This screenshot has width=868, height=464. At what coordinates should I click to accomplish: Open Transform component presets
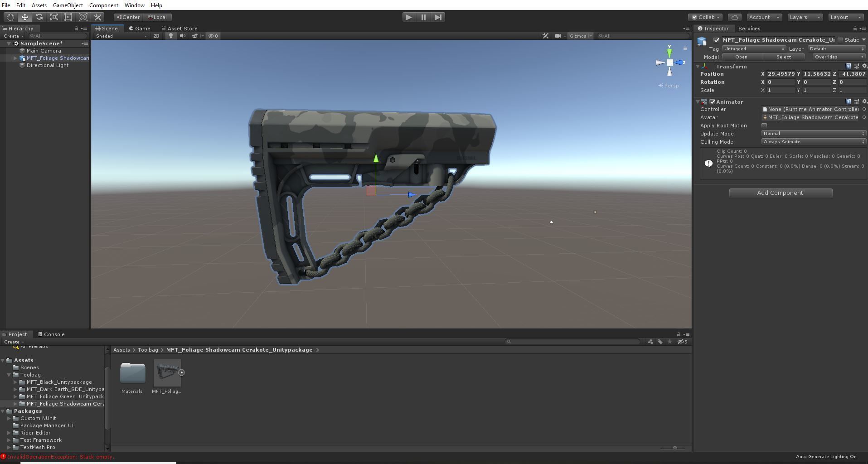[x=857, y=66]
